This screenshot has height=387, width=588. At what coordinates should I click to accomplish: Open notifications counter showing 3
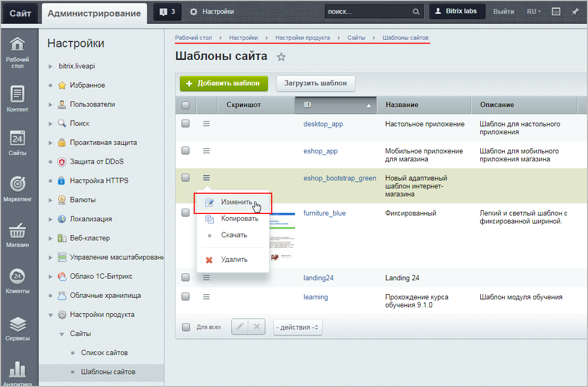pyautogui.click(x=167, y=12)
